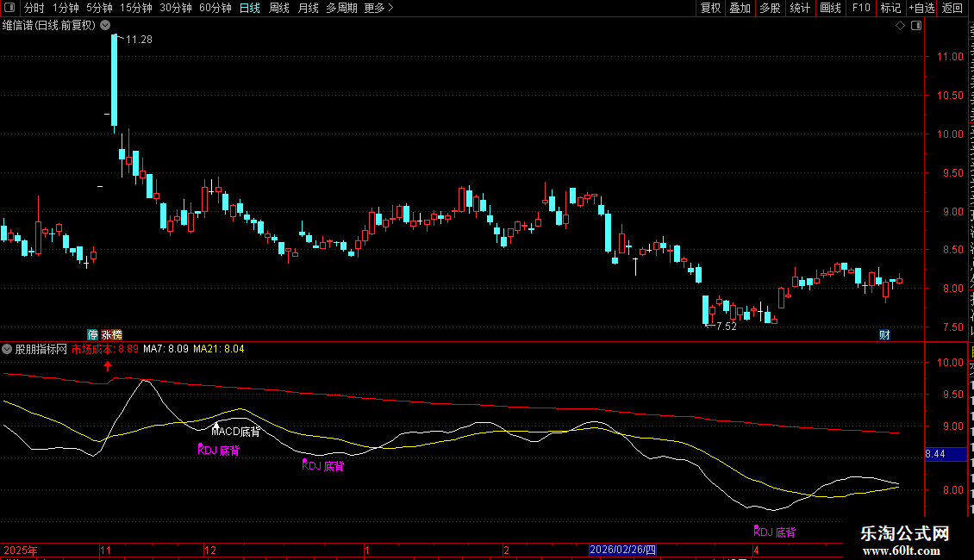The height and width of the screenshot is (560, 974).
Task: Click the month 12 marker on the time axis
Action: [210, 550]
